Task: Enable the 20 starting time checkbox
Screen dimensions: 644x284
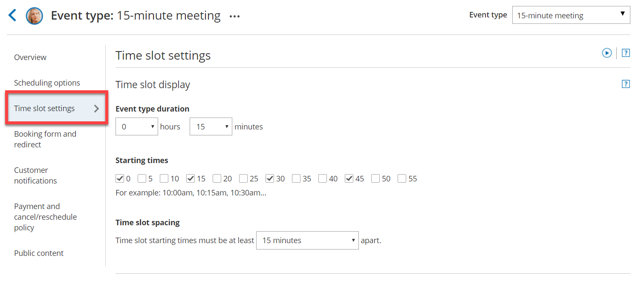Action: pyautogui.click(x=217, y=178)
